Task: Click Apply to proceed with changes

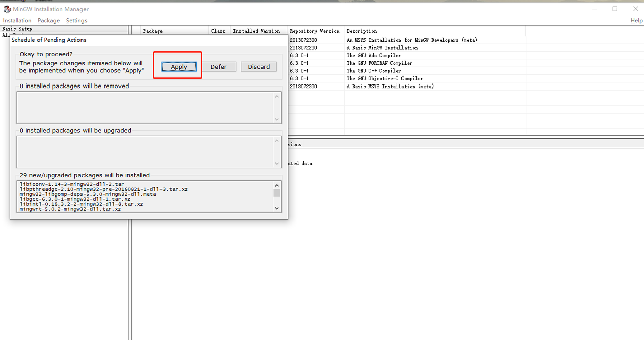Action: (179, 67)
